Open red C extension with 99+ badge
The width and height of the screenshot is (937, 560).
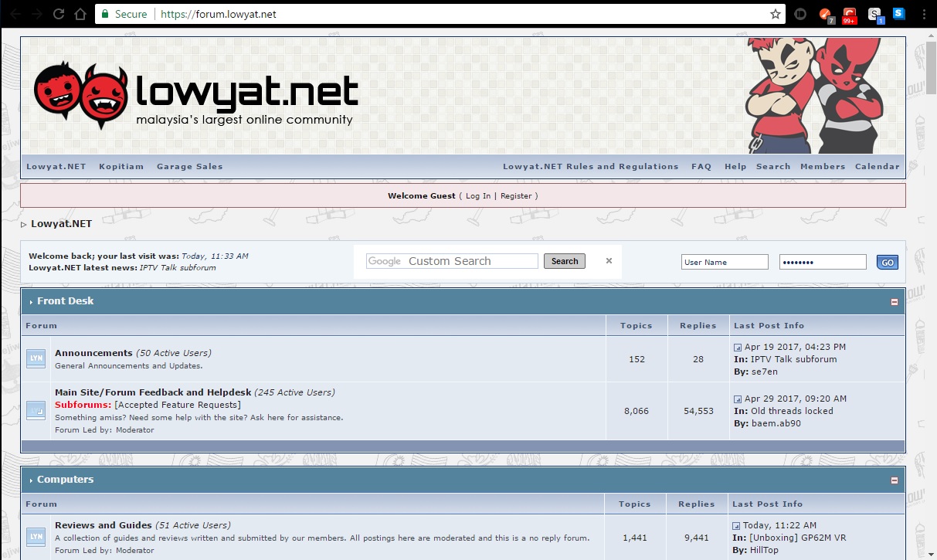point(850,15)
